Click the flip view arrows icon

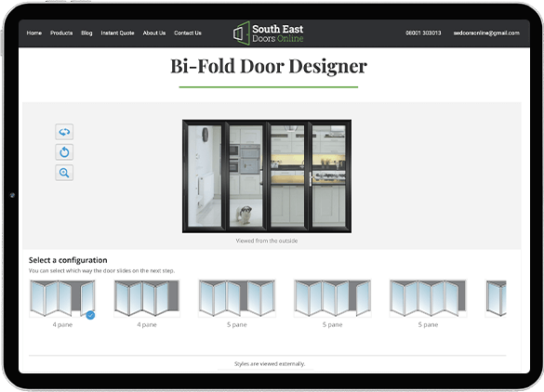click(x=64, y=132)
